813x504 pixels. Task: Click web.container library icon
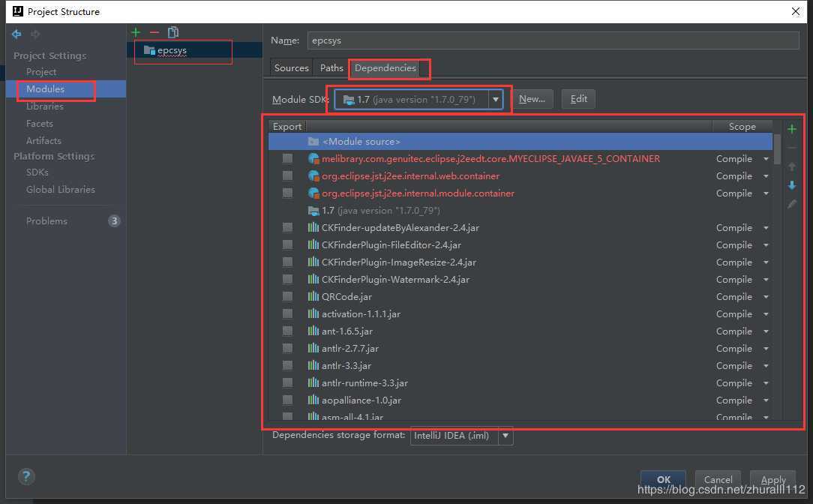tap(313, 175)
